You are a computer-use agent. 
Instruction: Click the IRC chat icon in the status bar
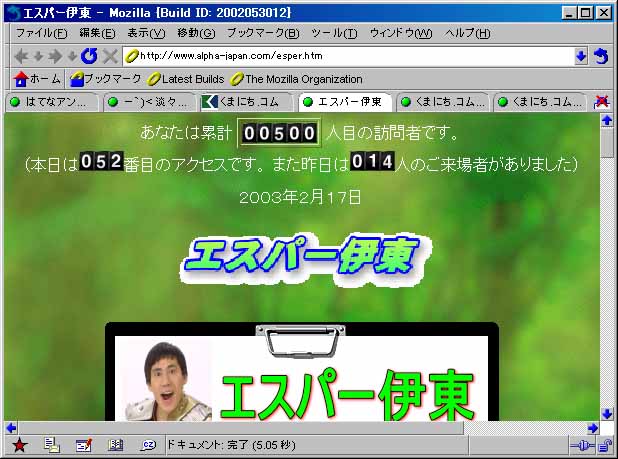tap(148, 445)
